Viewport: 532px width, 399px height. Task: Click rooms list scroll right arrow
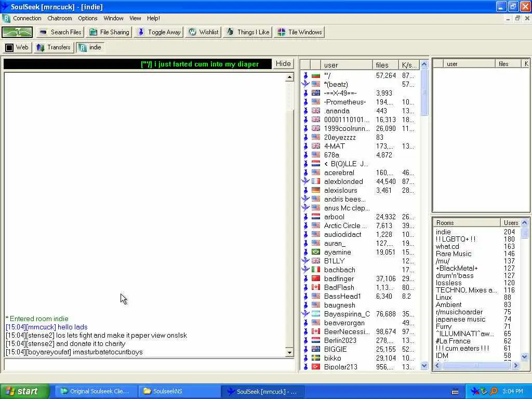point(516,365)
